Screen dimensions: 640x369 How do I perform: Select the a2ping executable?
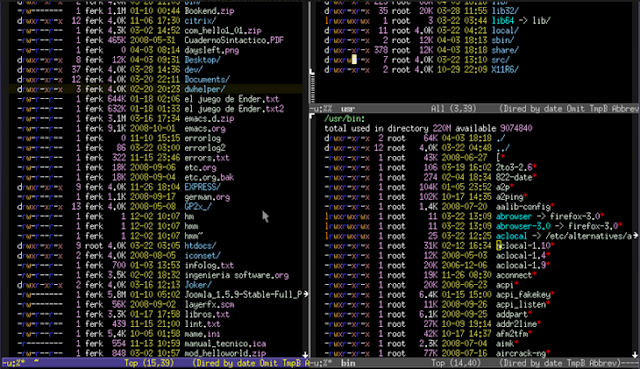(x=509, y=197)
